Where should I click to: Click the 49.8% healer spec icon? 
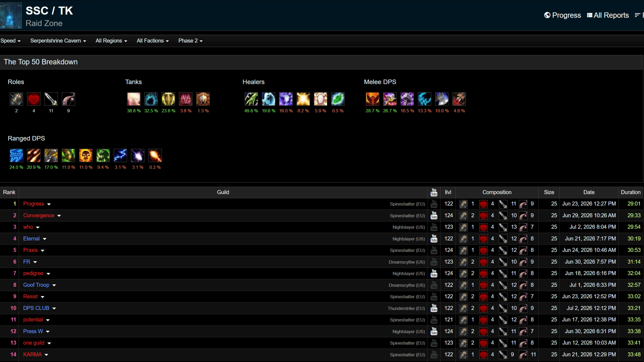click(x=251, y=99)
